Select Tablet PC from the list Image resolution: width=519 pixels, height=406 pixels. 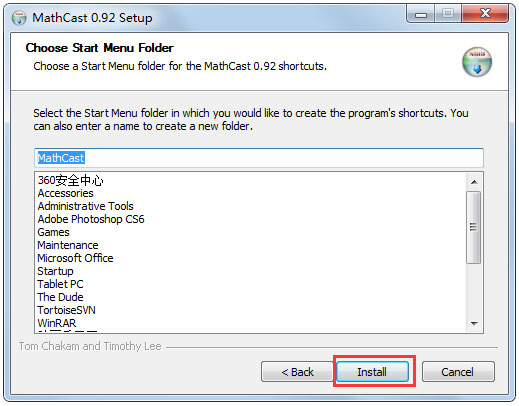pyautogui.click(x=60, y=284)
